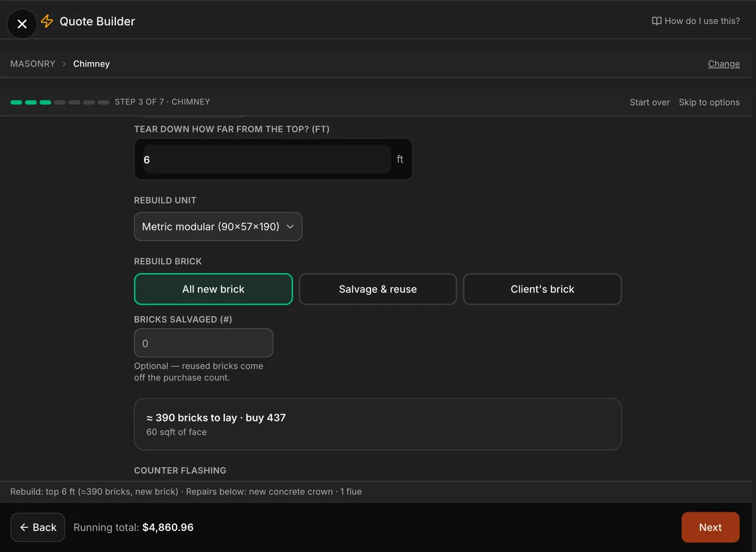Choose the Salvage & reuse option

pos(378,289)
